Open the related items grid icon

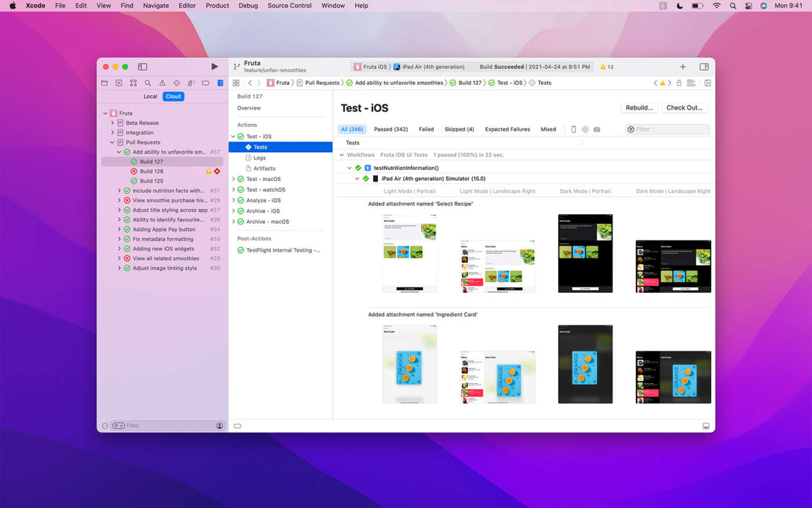(x=236, y=83)
